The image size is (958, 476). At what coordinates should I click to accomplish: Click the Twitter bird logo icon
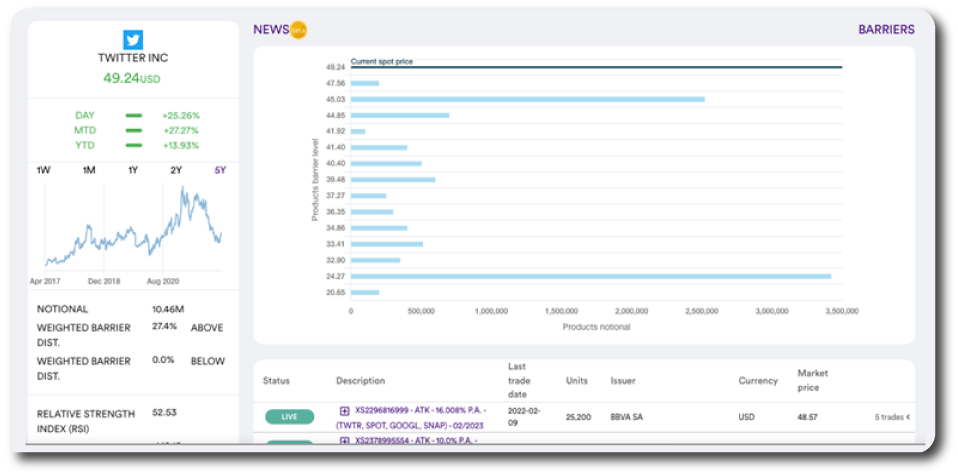(133, 40)
